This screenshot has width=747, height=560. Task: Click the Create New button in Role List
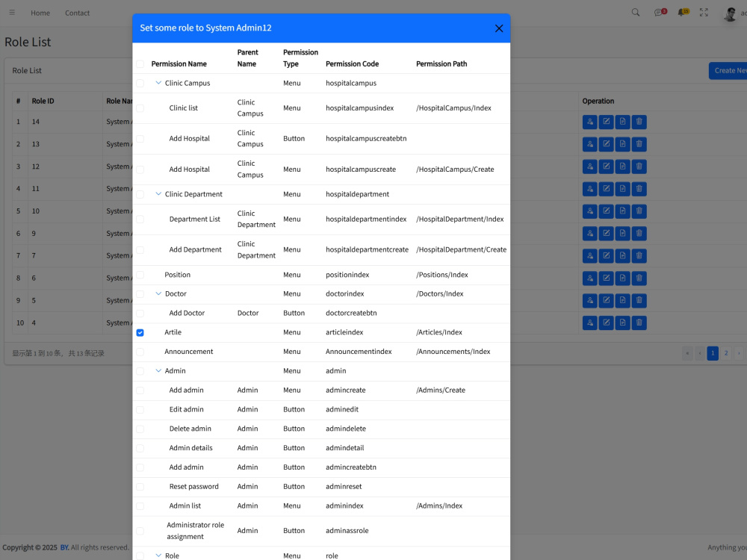pyautogui.click(x=728, y=70)
